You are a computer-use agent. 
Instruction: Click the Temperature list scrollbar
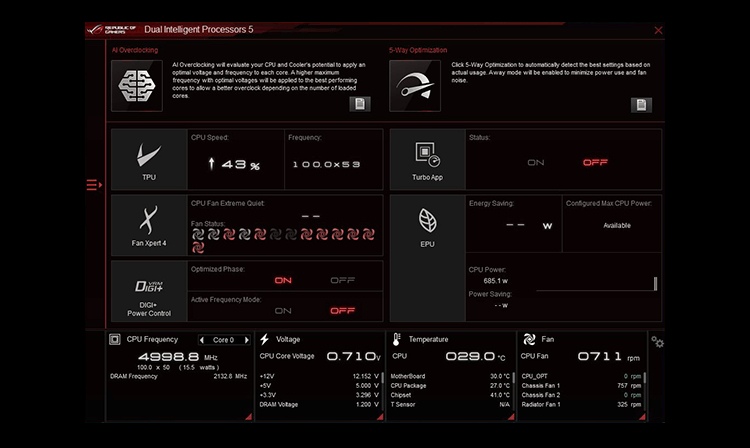pos(514,378)
